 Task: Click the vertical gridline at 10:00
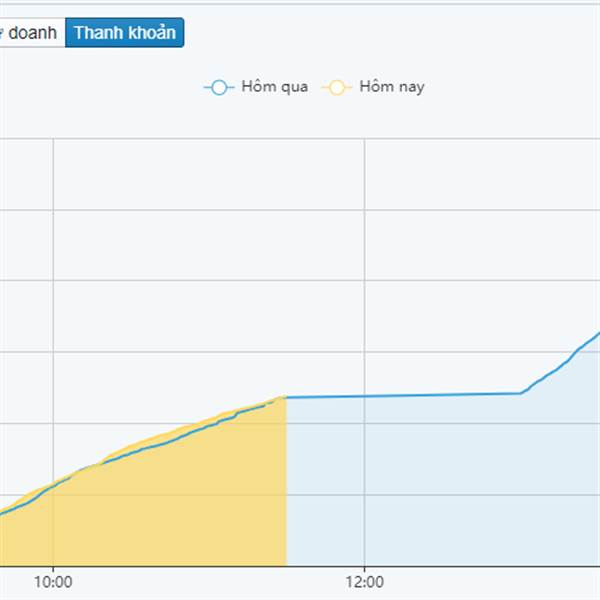[53, 306]
